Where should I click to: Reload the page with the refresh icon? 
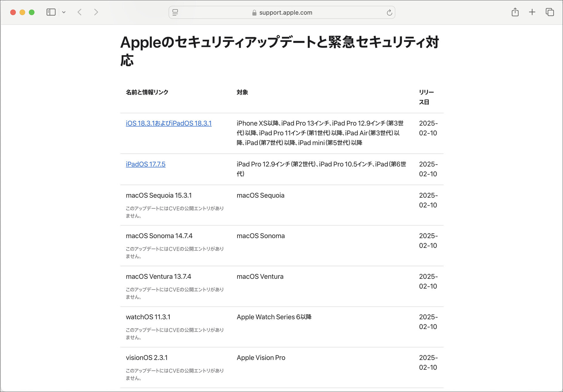(x=389, y=12)
